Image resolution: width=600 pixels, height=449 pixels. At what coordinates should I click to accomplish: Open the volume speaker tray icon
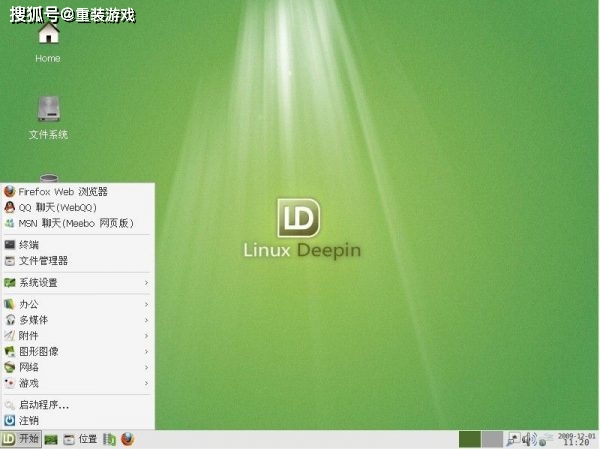click(530, 439)
